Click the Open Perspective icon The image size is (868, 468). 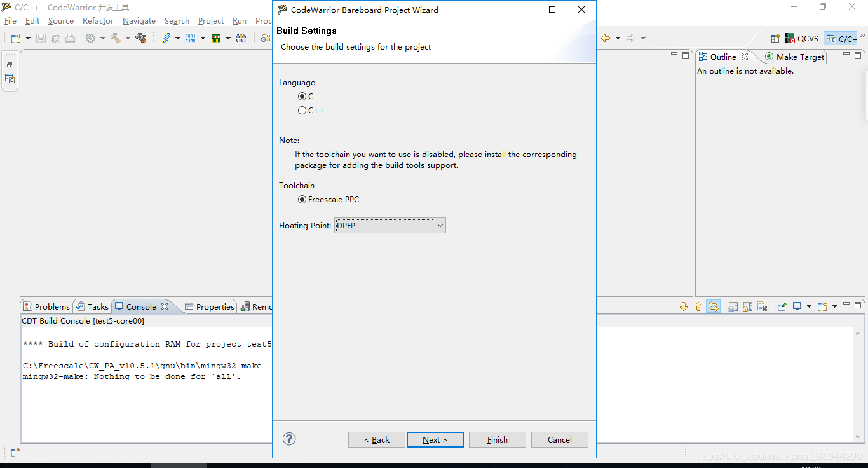pos(775,39)
